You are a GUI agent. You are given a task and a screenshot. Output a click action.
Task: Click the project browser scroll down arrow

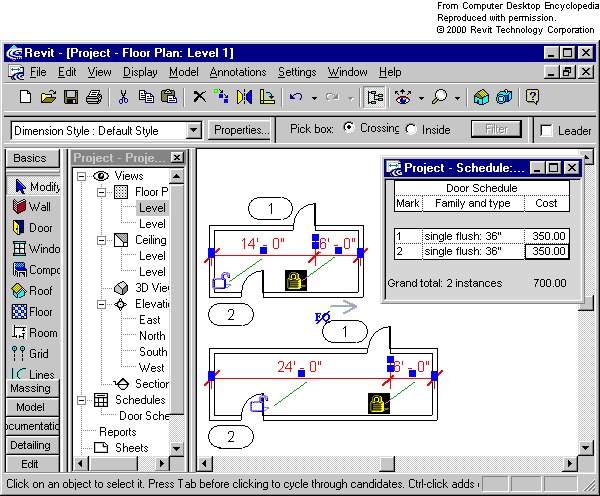pos(176,448)
